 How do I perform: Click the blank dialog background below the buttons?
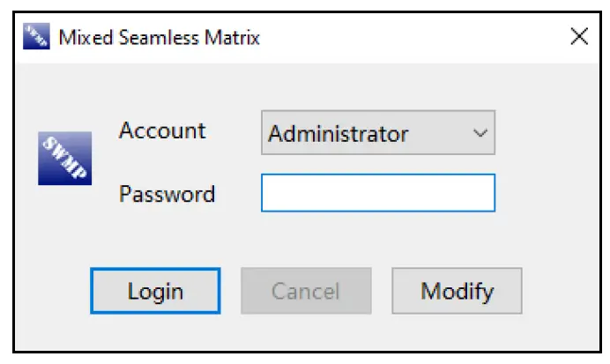tap(305, 334)
